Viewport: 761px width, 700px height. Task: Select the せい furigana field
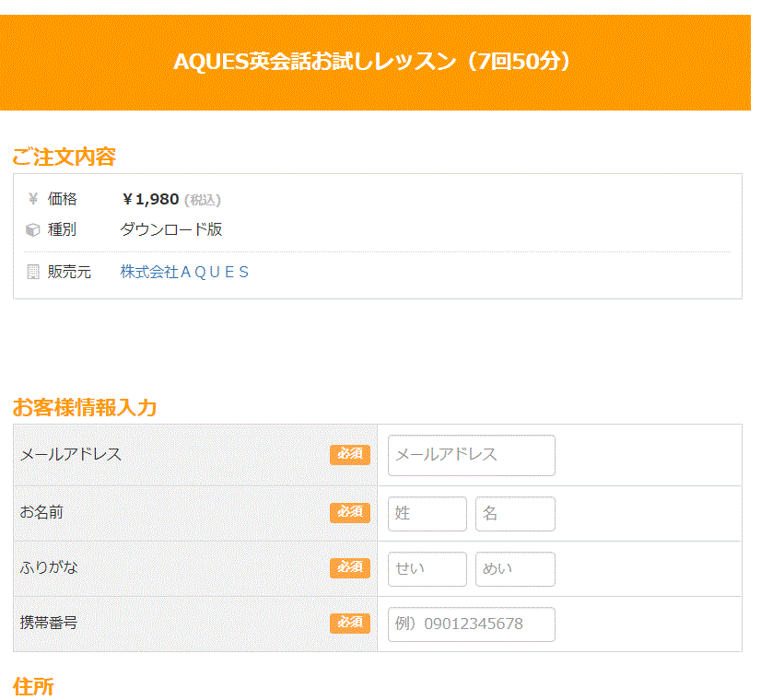click(x=427, y=568)
